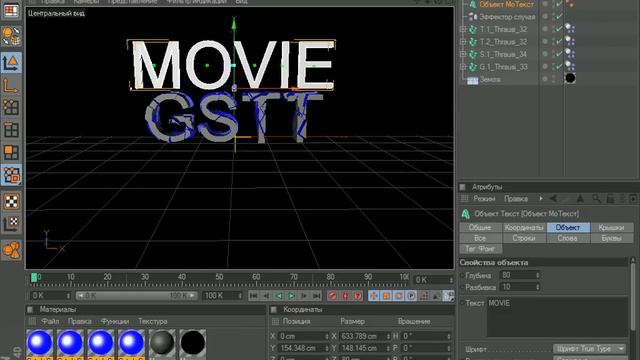The height and width of the screenshot is (360, 640).
Task: Switch to the Координаты tab
Action: tap(524, 227)
